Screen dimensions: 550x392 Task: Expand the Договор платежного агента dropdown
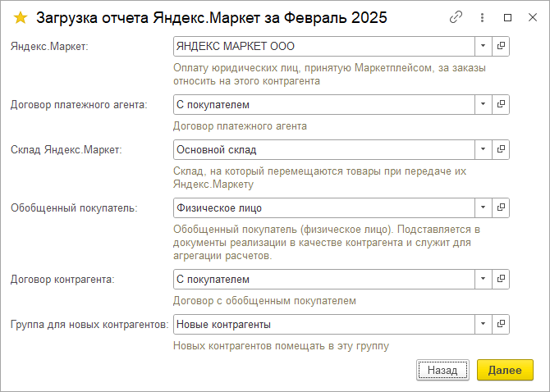[484, 105]
